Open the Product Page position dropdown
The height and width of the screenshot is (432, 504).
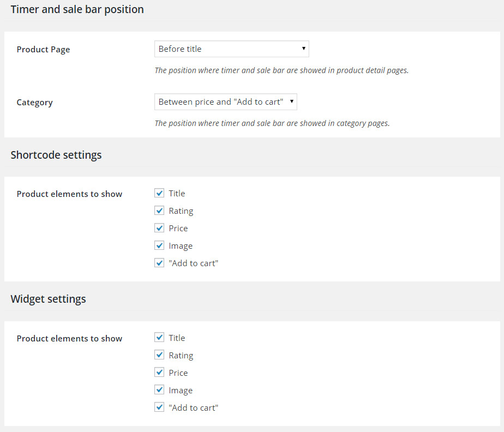coord(231,49)
